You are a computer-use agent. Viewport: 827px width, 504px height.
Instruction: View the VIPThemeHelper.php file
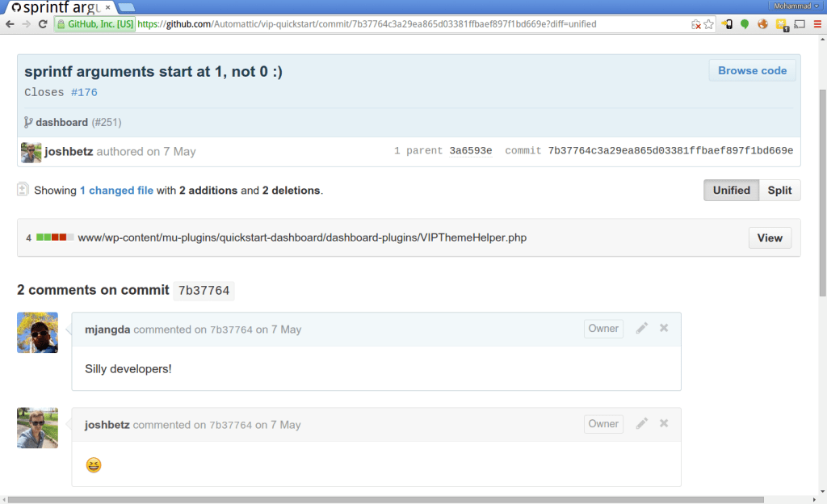tap(770, 237)
